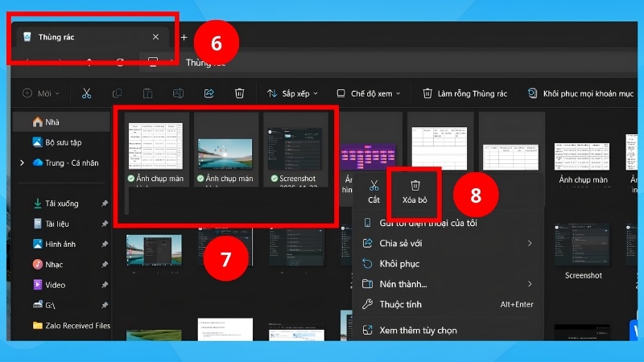Select the purple chart image thumbnail
This screenshot has height=362, width=644.
pos(368,156)
